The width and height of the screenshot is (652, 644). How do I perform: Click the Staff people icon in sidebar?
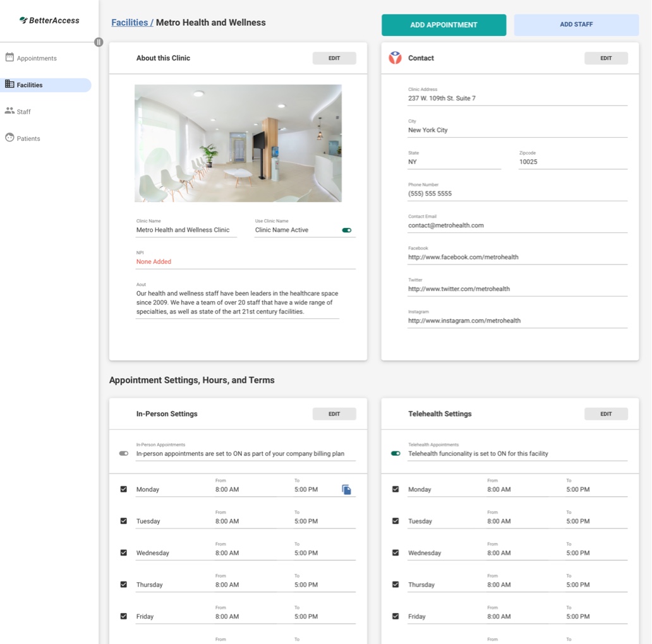click(10, 111)
